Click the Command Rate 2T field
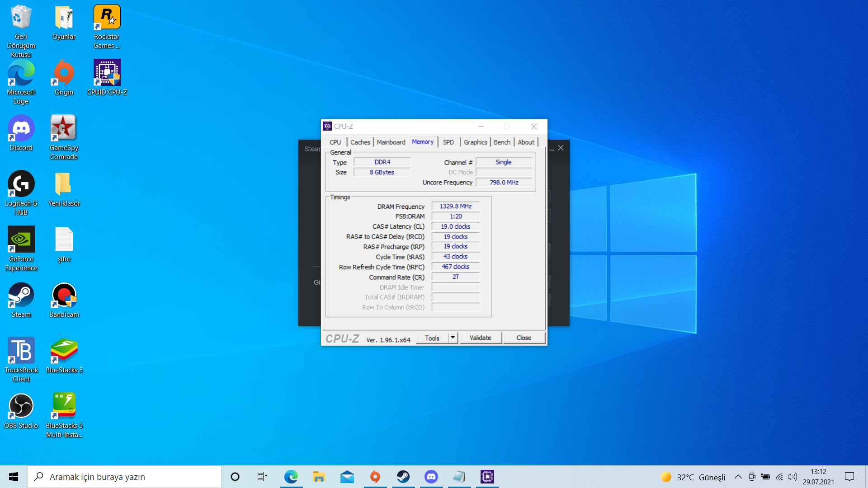The height and width of the screenshot is (488, 868). click(x=456, y=277)
